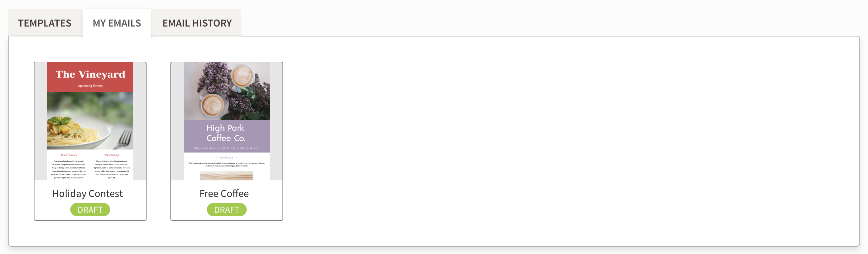Viewport: 868px width, 254px height.
Task: Click the Upcoming Events subtitle text
Action: 90,86
